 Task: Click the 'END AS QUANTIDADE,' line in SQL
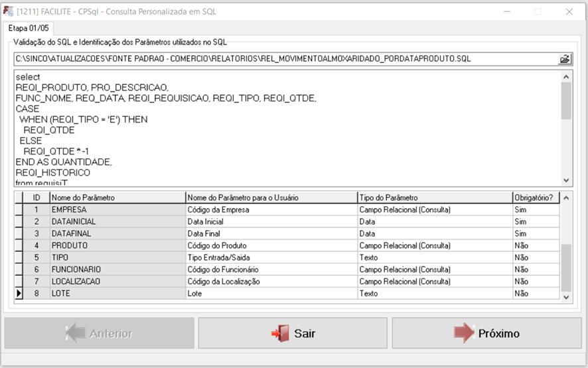(64, 162)
